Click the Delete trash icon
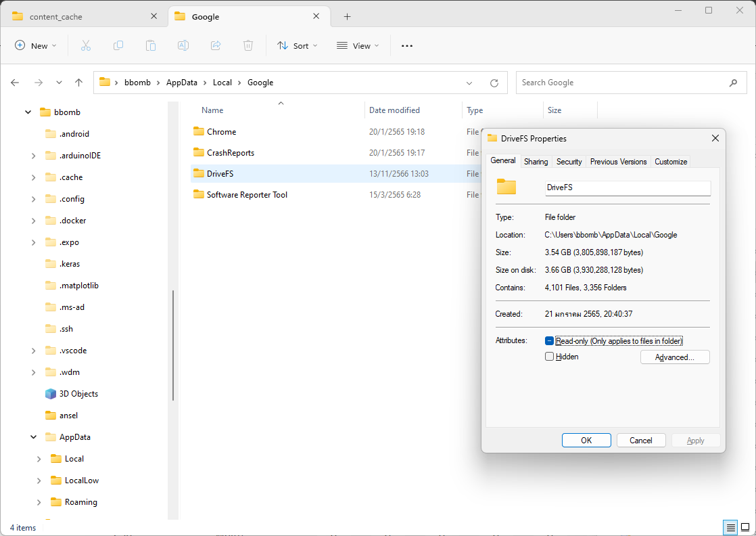This screenshot has width=756, height=536. pos(248,45)
